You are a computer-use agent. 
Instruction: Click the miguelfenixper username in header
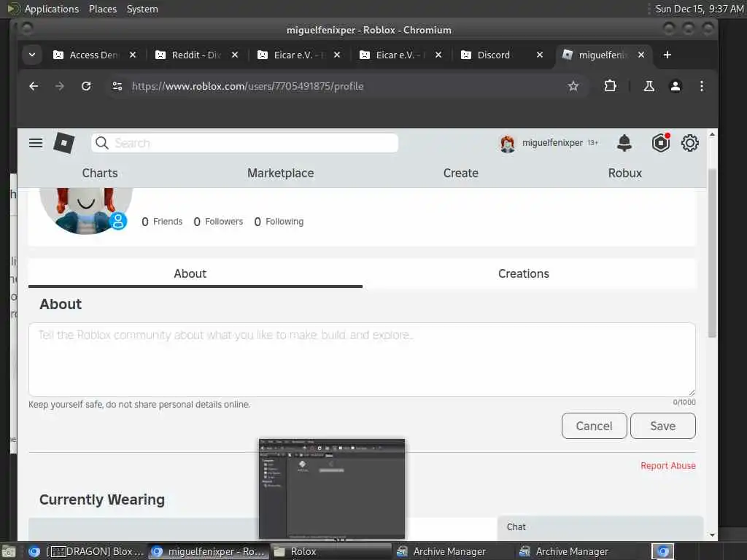pyautogui.click(x=552, y=143)
